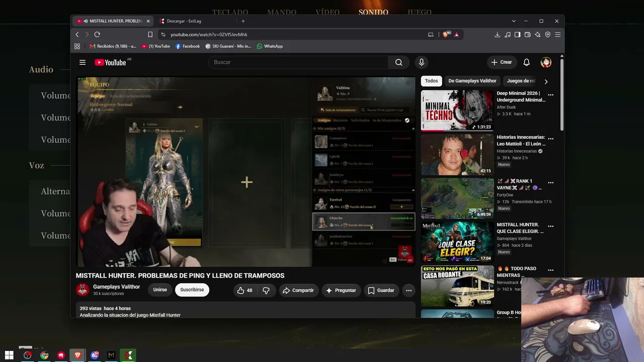The height and width of the screenshot is (362, 644).
Task: Mute the YouTube tab via speaker icon
Action: click(86, 21)
